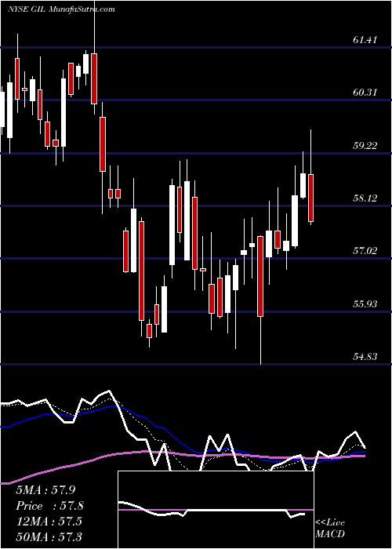Image resolution: width=392 pixels, height=549 pixels.
Task: Click the 61.41 price level label
Action: tap(365, 40)
